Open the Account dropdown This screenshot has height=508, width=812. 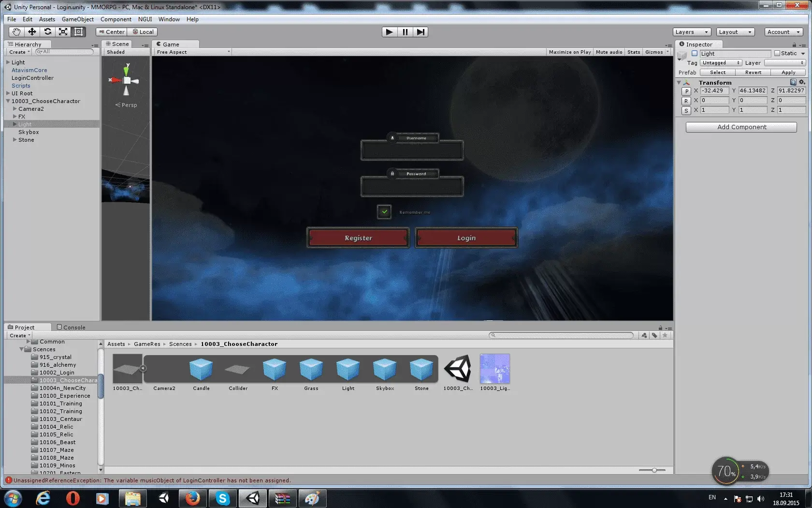pyautogui.click(x=783, y=32)
